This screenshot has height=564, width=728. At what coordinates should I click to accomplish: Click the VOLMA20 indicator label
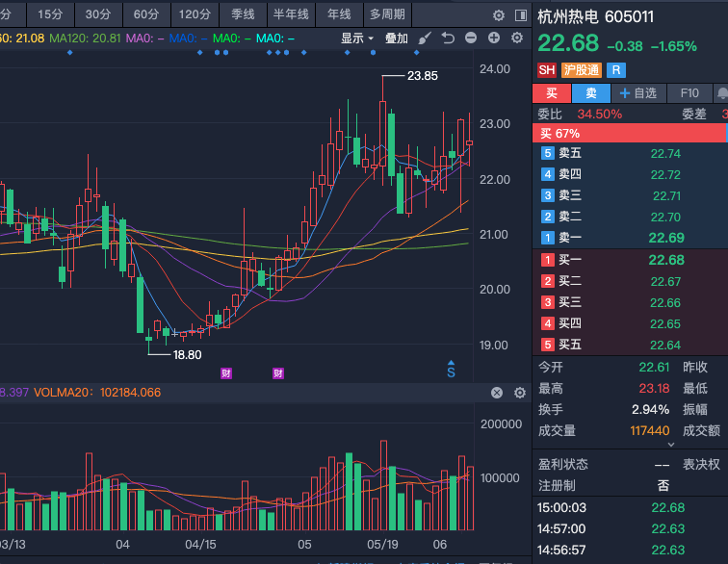point(97,393)
